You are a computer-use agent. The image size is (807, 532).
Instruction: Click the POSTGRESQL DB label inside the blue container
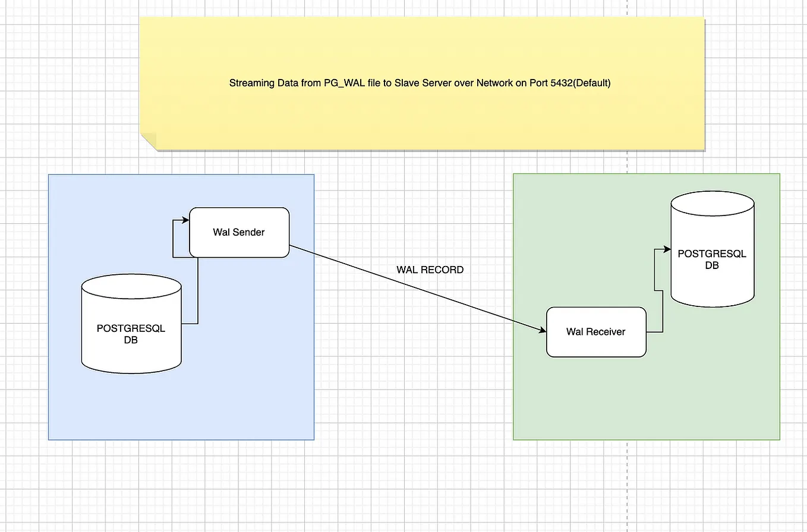tap(131, 334)
